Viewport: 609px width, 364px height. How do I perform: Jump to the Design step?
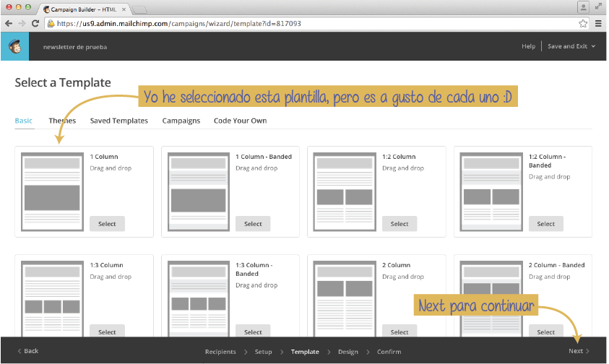click(x=348, y=352)
